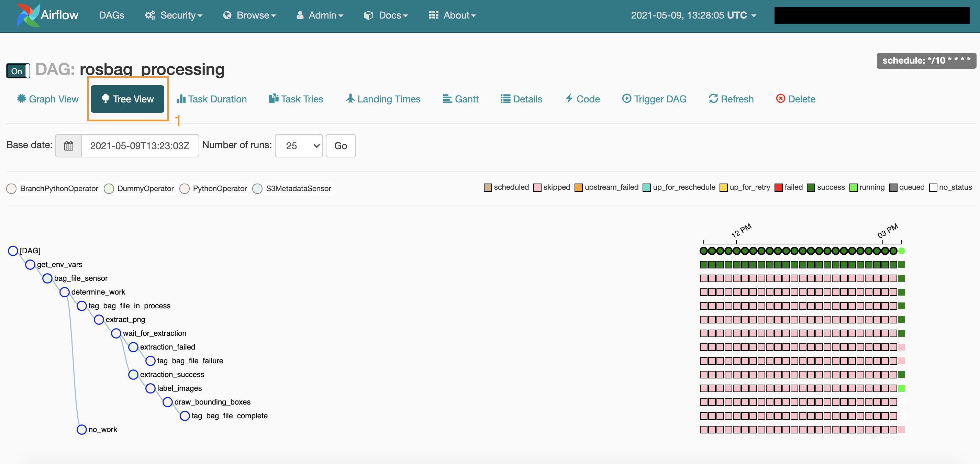The width and height of the screenshot is (980, 464).
Task: Click the running status legend swatch
Action: pos(853,188)
